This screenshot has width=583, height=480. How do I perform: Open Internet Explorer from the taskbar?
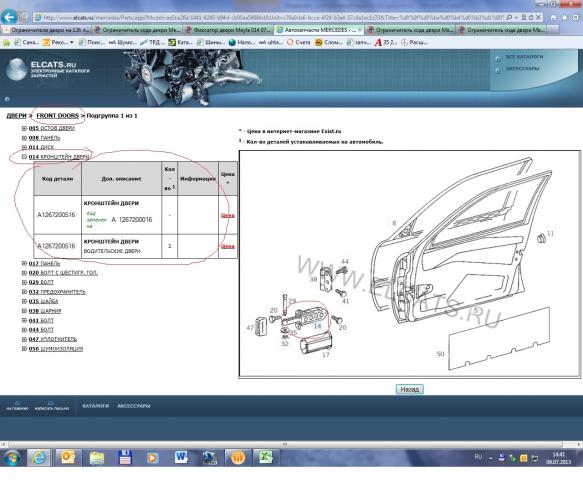(x=39, y=458)
